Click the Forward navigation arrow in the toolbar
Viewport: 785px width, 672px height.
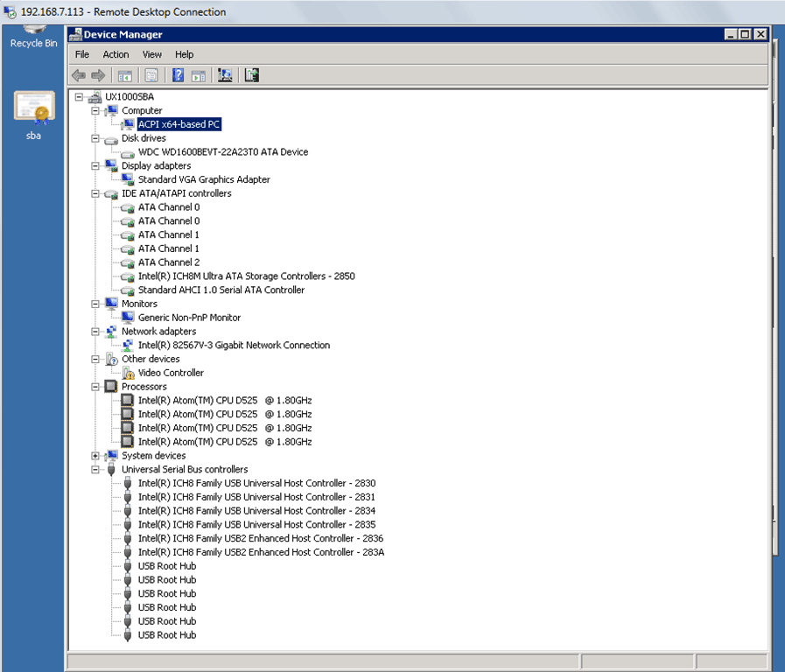(x=98, y=75)
